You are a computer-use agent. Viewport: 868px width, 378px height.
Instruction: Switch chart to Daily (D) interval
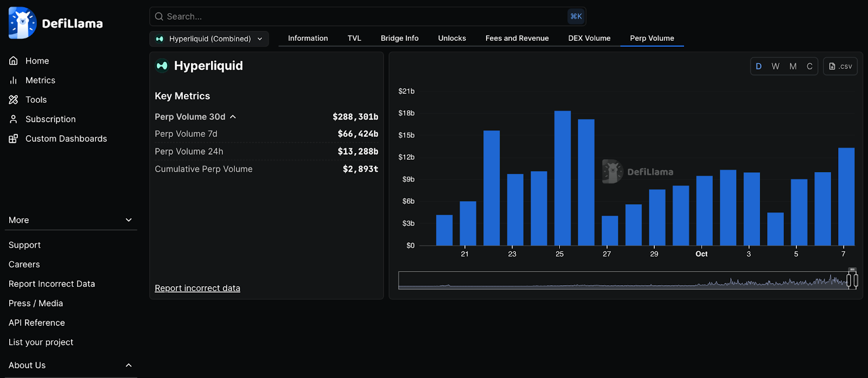pyautogui.click(x=758, y=66)
